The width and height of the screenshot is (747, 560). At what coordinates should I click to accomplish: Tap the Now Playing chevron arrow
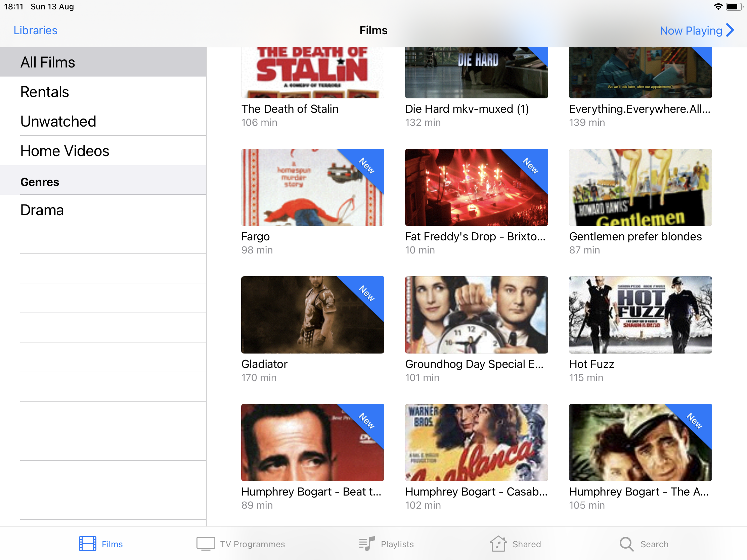pyautogui.click(x=731, y=30)
